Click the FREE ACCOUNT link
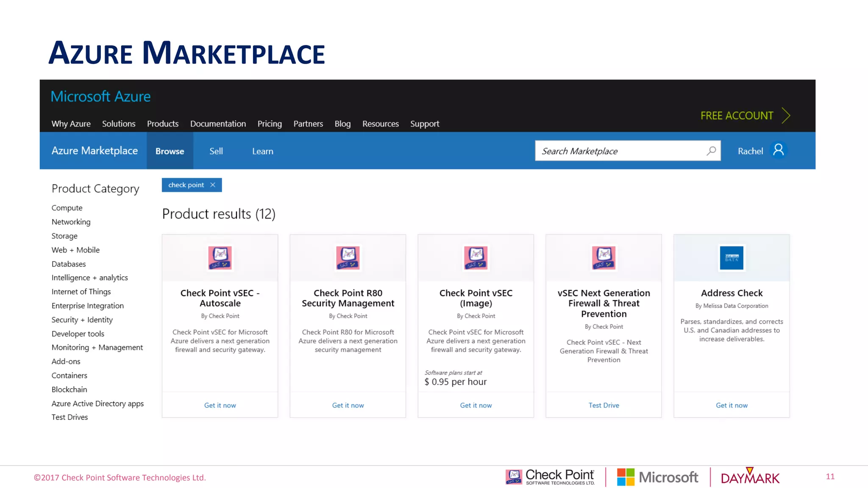Image resolution: width=868 pixels, height=488 pixels. tap(737, 115)
